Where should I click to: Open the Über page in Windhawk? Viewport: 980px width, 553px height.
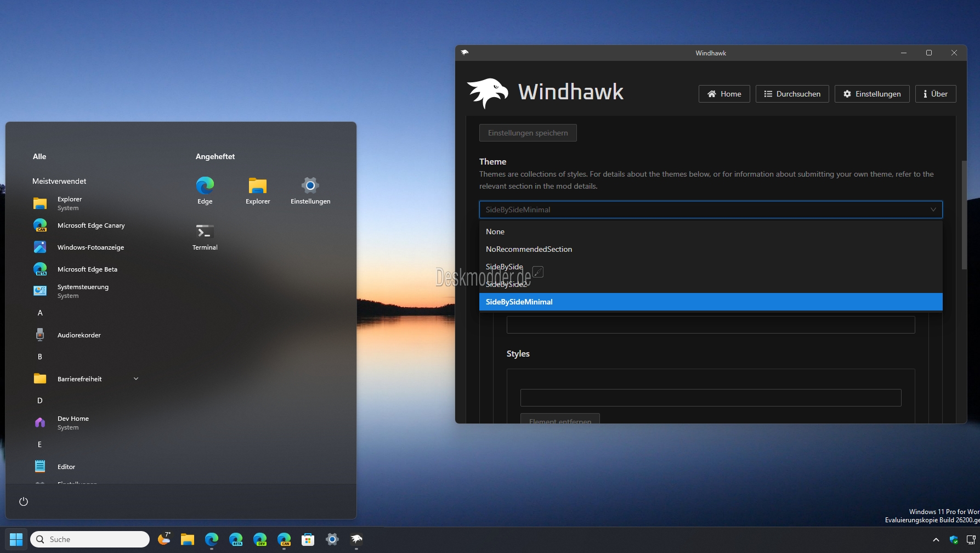pyautogui.click(x=936, y=94)
